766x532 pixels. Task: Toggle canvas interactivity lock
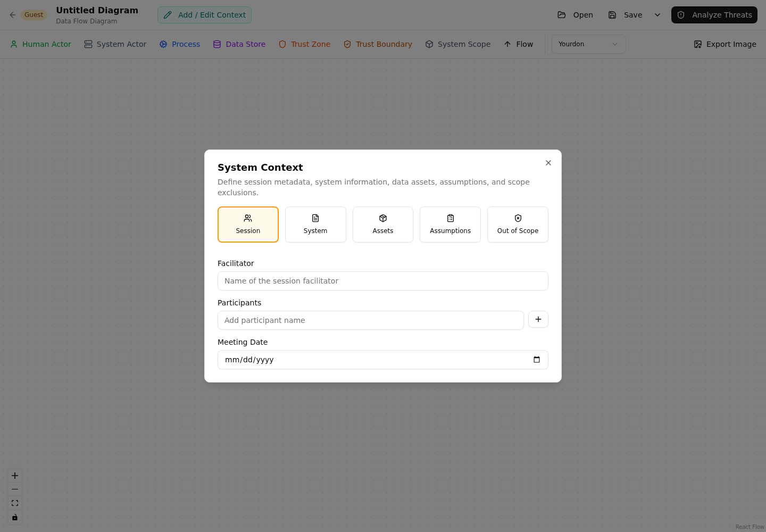click(x=15, y=517)
